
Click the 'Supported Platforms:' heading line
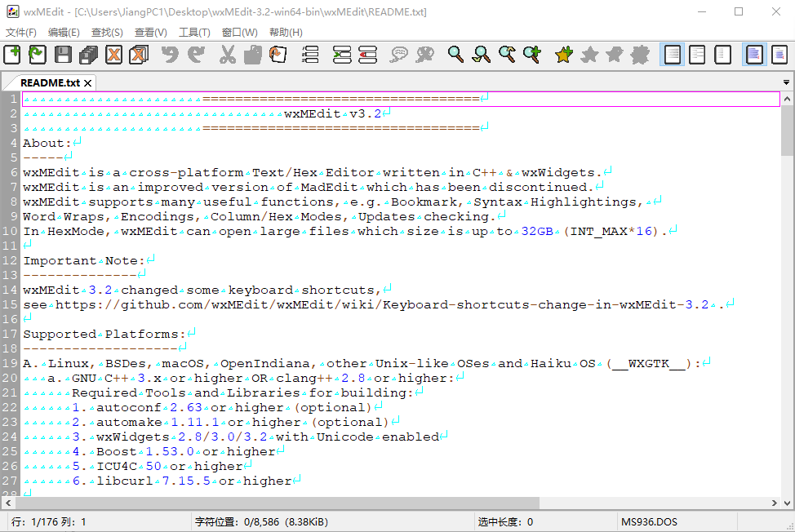(x=104, y=334)
